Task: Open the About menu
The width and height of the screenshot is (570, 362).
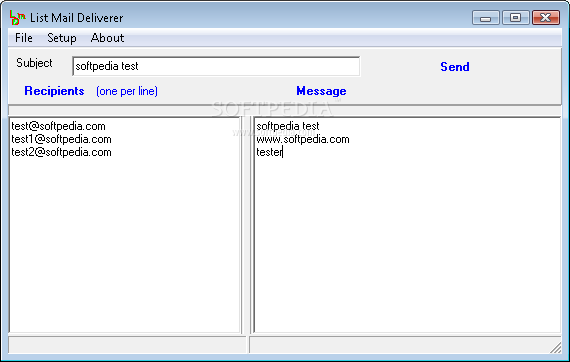Action: click(107, 38)
